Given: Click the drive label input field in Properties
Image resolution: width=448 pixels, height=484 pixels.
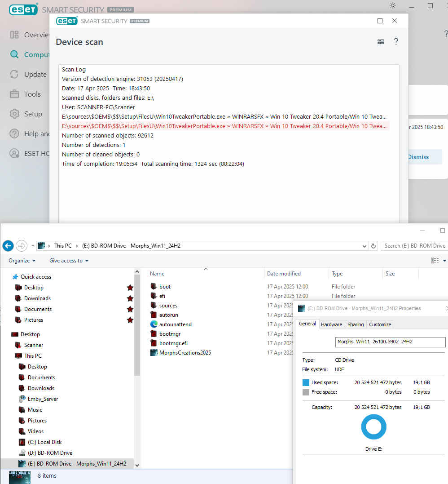Looking at the screenshot, I should (390, 342).
